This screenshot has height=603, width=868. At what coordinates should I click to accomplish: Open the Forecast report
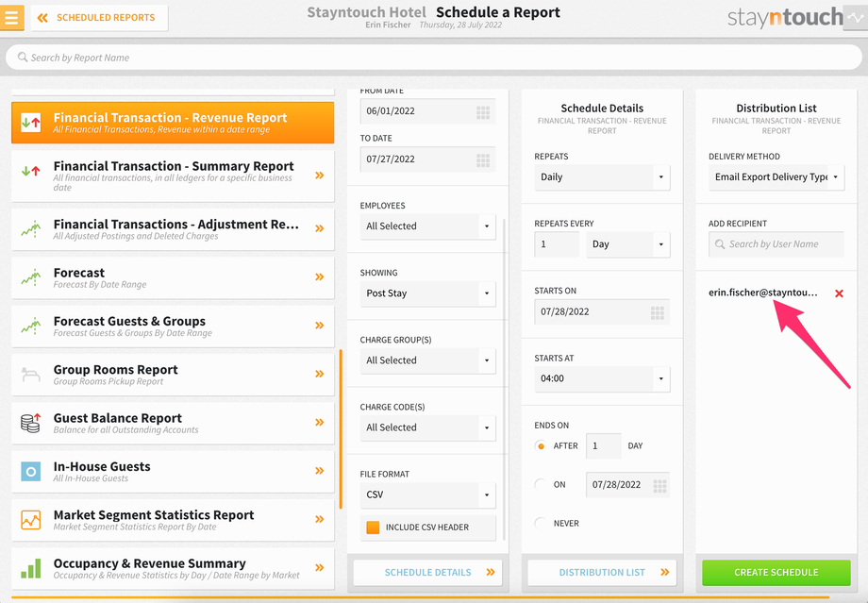pos(173,277)
